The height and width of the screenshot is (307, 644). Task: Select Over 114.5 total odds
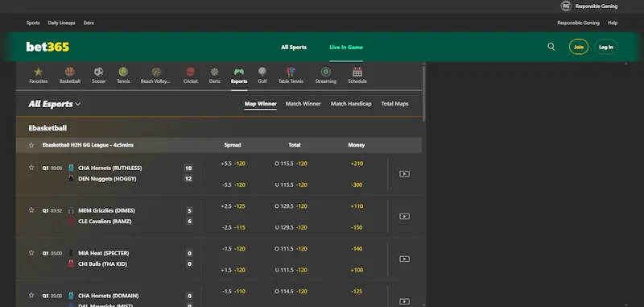tap(291, 292)
